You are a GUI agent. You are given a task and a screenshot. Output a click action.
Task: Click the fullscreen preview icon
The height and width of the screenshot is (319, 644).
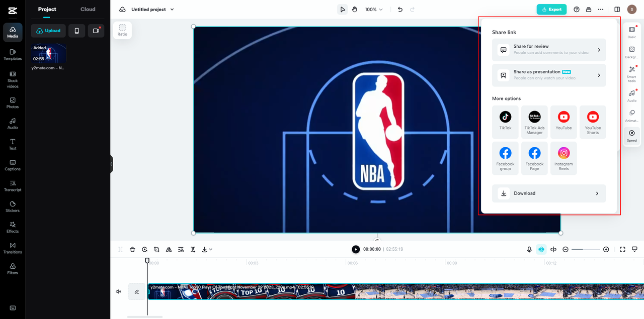(x=622, y=249)
